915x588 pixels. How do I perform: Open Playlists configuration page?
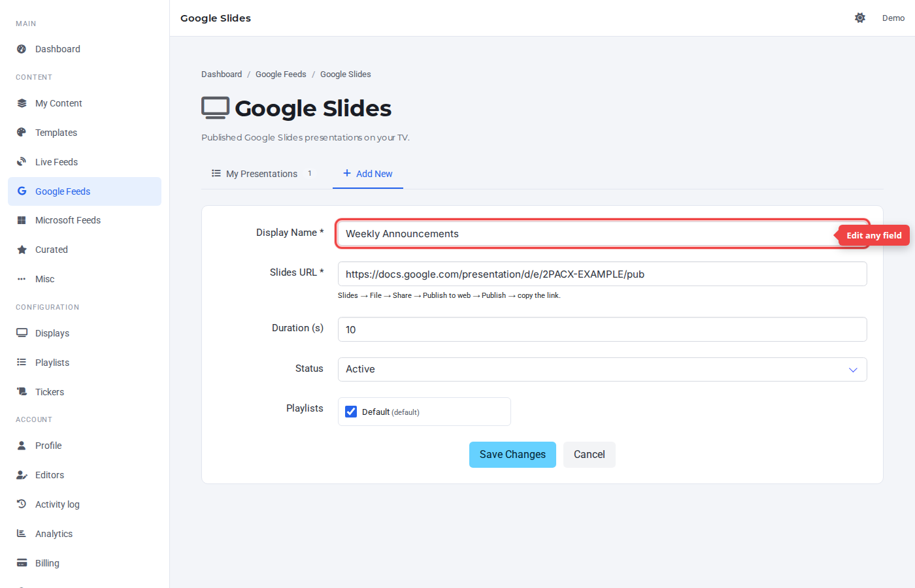(x=84, y=363)
